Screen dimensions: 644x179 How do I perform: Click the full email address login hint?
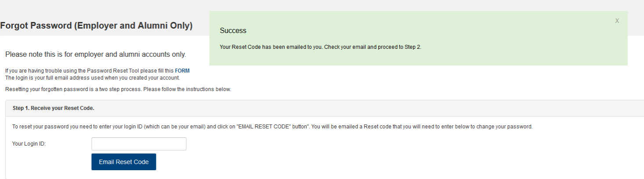92,78
